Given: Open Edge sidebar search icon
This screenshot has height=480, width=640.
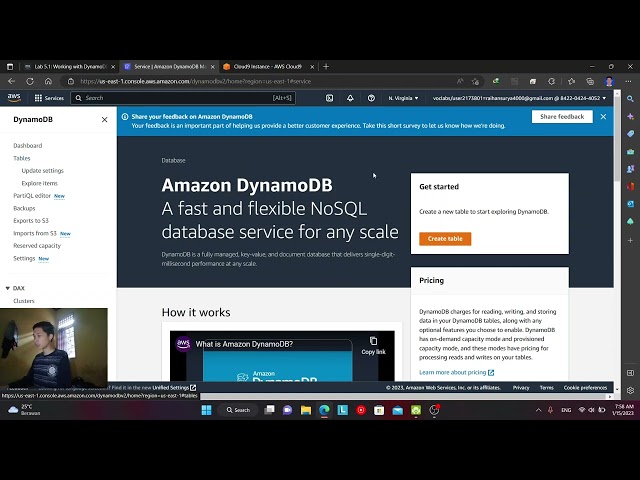Looking at the screenshot, I should (631, 99).
